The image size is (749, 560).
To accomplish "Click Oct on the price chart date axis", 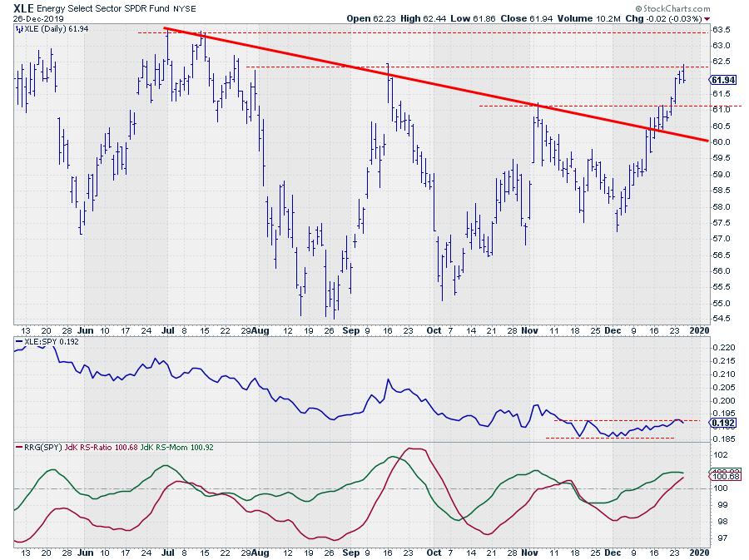I will 434,330.
